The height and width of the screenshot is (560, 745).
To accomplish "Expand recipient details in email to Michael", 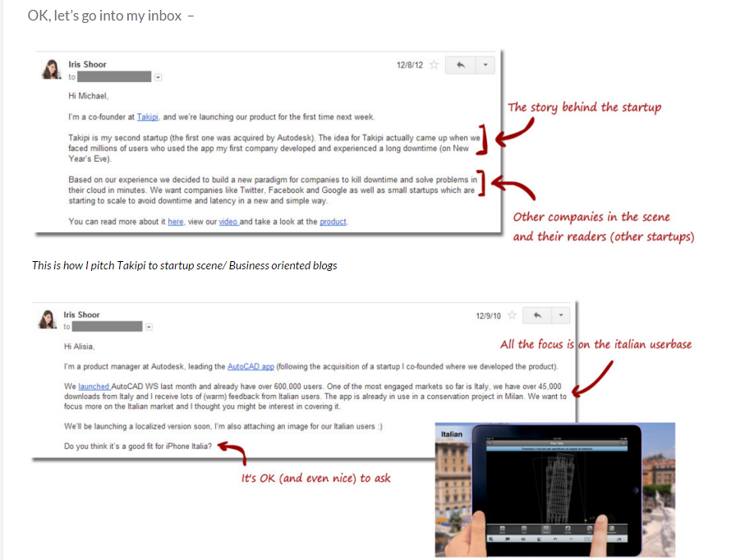I will [x=159, y=77].
